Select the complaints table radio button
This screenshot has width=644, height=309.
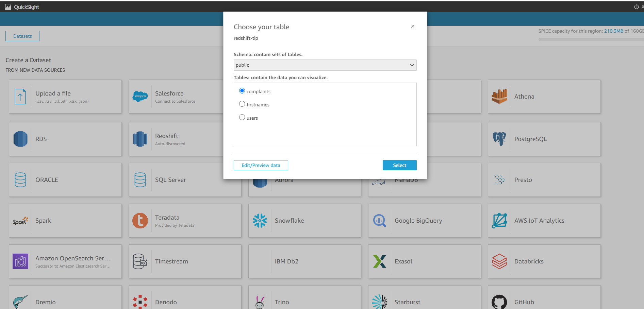242,91
